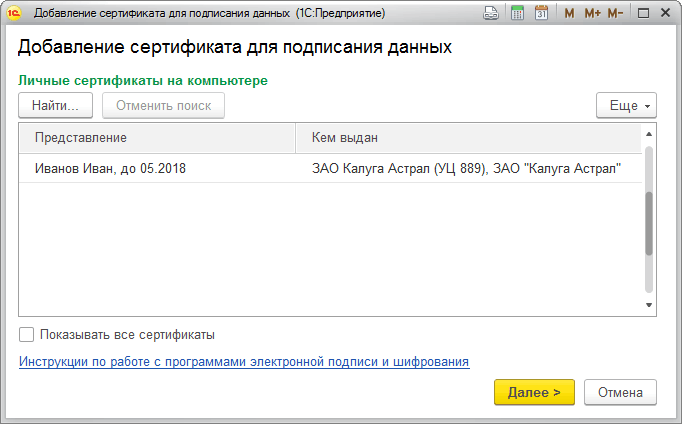682x424 pixels.
Task: Open the calculator from title bar
Action: (x=517, y=14)
